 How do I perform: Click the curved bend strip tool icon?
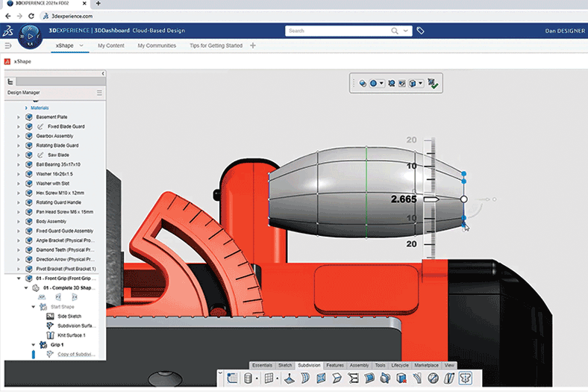point(417,378)
